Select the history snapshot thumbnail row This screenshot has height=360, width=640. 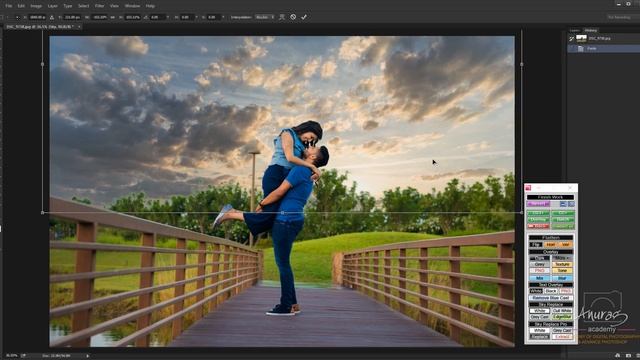pyautogui.click(x=604, y=38)
